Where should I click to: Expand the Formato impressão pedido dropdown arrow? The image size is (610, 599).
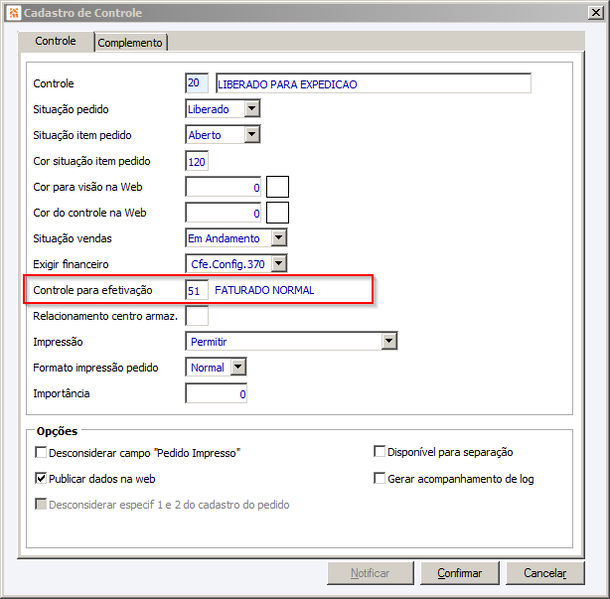[x=238, y=367]
